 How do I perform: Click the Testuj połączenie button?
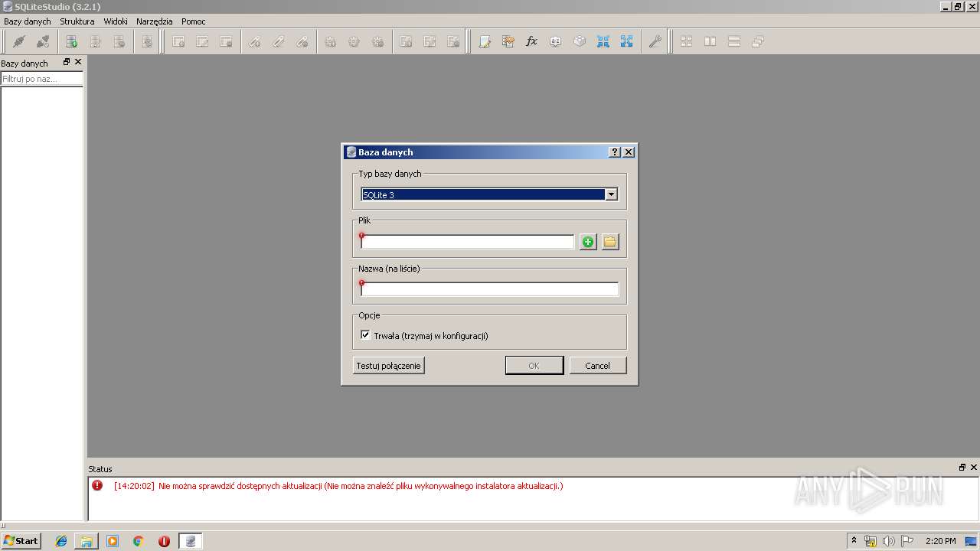[x=388, y=366]
